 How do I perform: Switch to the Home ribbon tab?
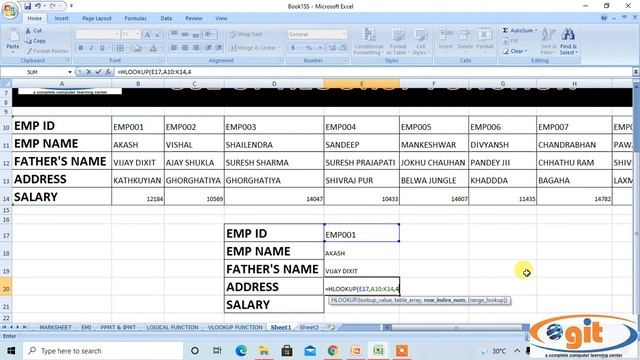(x=34, y=18)
